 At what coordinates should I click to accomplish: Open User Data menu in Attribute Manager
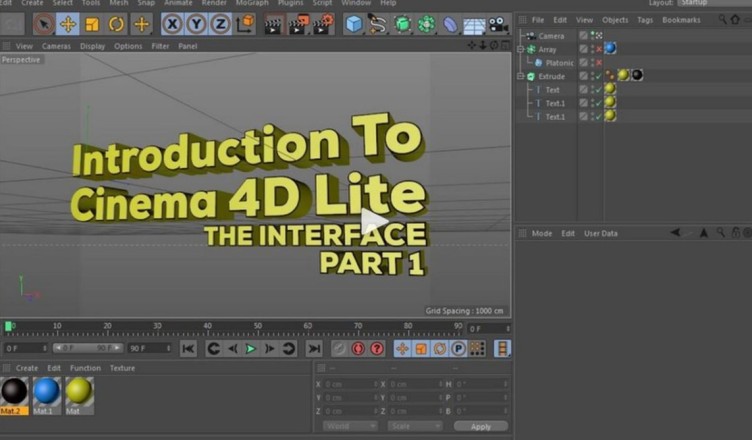pos(600,233)
